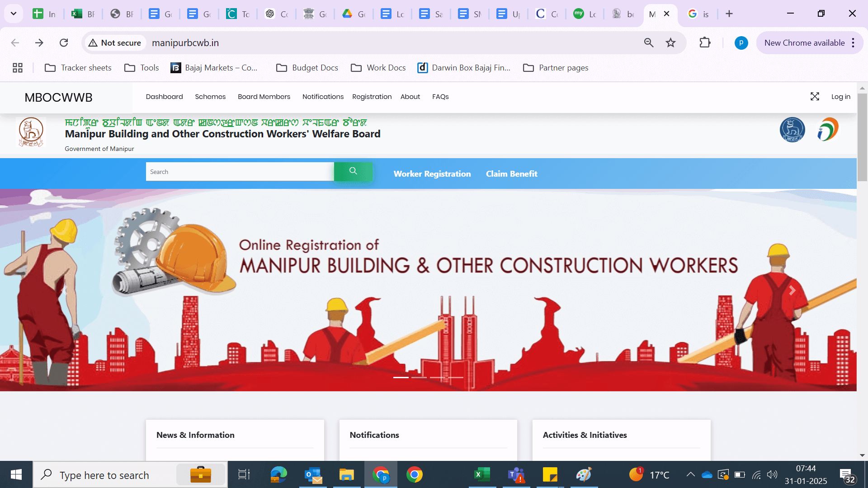Image resolution: width=868 pixels, height=488 pixels.
Task: Click the Digital India logo
Action: [828, 130]
